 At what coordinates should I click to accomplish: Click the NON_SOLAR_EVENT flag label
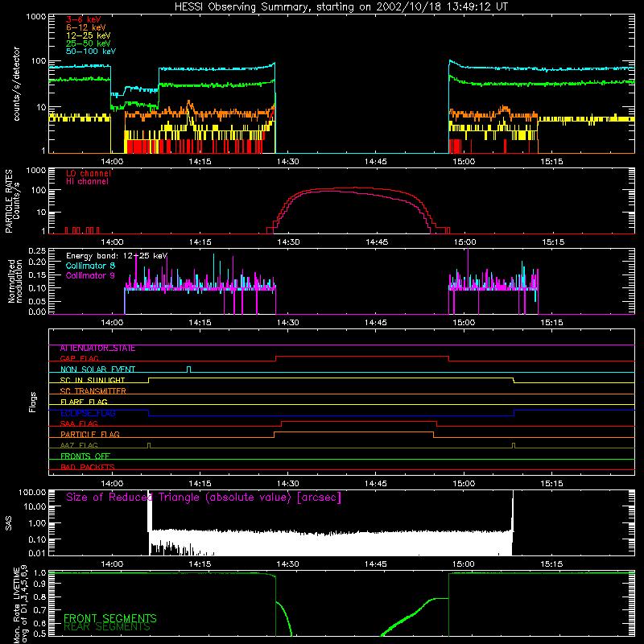(x=97, y=369)
